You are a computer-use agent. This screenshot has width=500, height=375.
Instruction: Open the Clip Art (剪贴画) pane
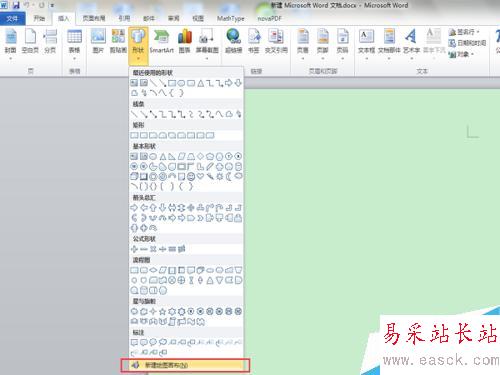pyautogui.click(x=118, y=42)
